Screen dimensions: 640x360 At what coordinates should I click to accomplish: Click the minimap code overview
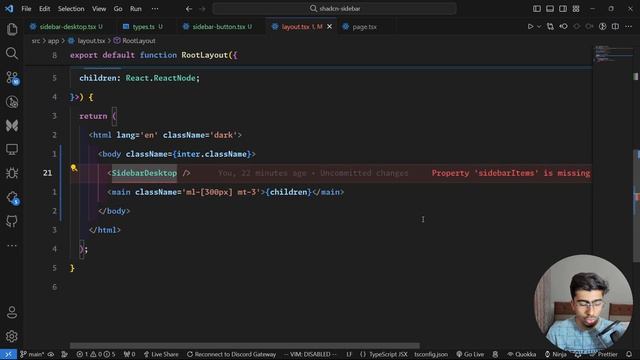tap(613, 54)
